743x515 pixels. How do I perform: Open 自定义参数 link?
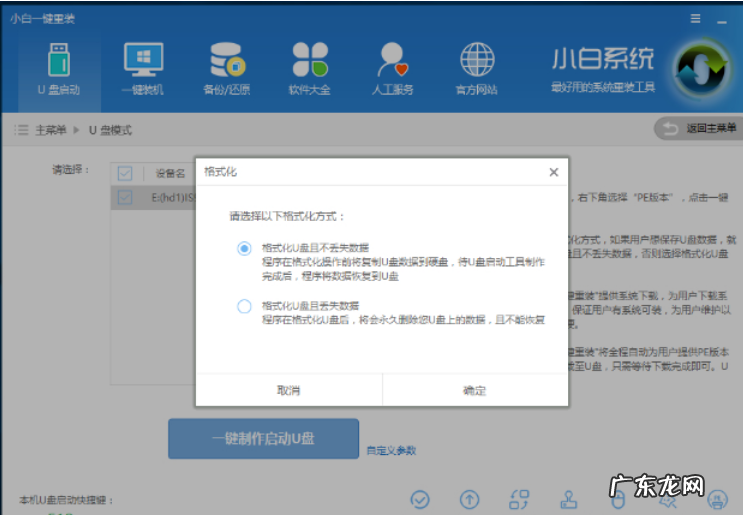391,450
